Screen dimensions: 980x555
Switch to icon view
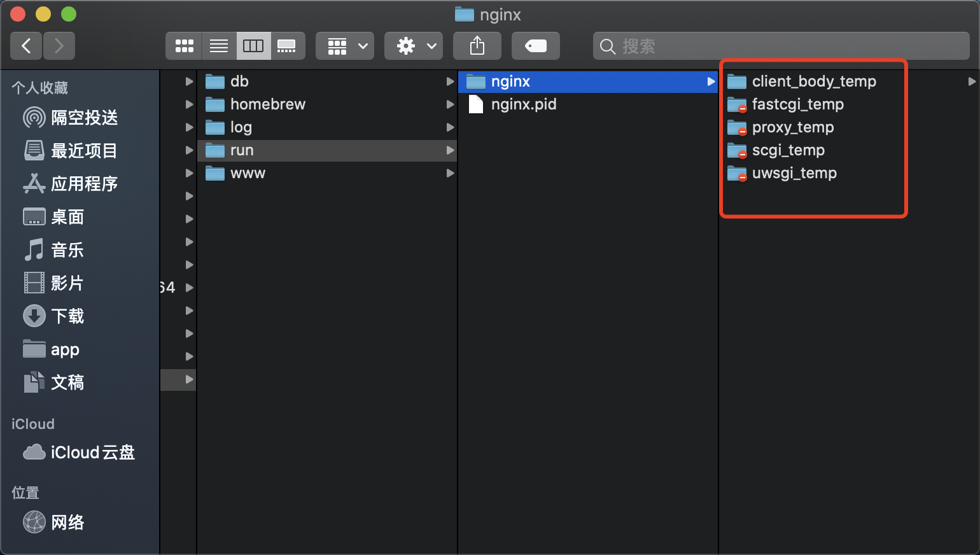184,46
